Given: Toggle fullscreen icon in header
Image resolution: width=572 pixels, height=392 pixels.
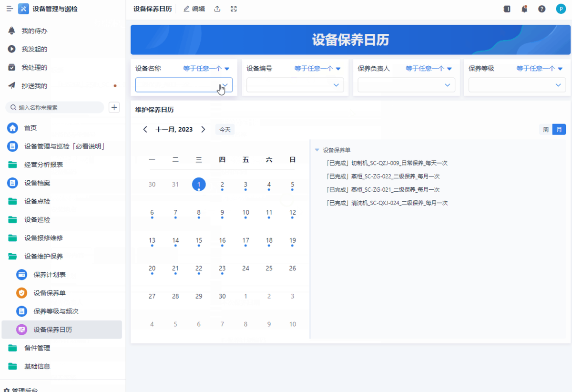Looking at the screenshot, I should pyautogui.click(x=234, y=9).
